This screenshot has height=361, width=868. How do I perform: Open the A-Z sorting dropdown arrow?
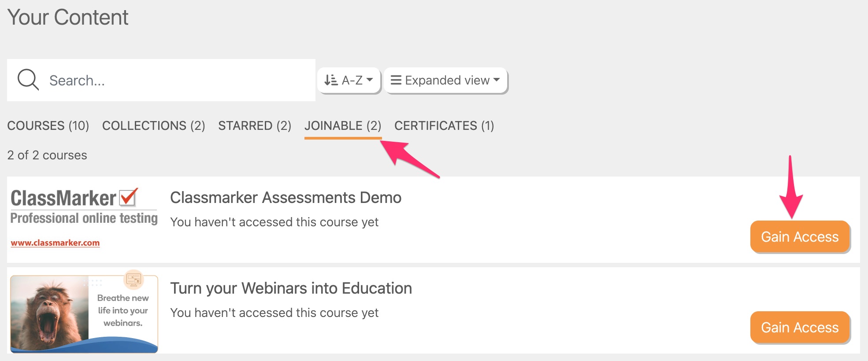[x=370, y=80]
